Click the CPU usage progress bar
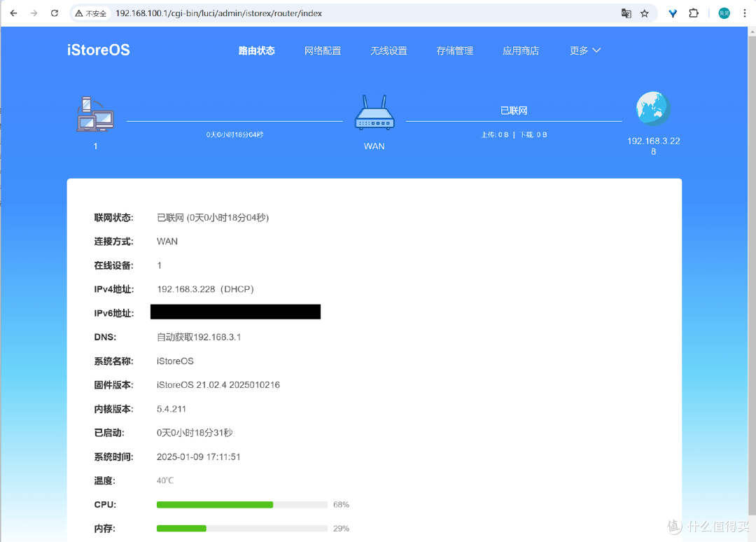The image size is (756, 542). [x=241, y=504]
